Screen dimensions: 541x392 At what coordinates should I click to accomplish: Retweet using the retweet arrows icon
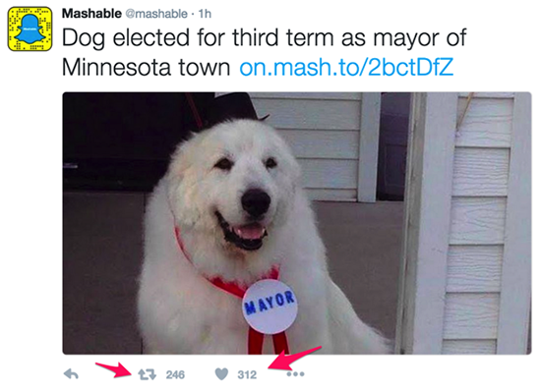(x=148, y=374)
